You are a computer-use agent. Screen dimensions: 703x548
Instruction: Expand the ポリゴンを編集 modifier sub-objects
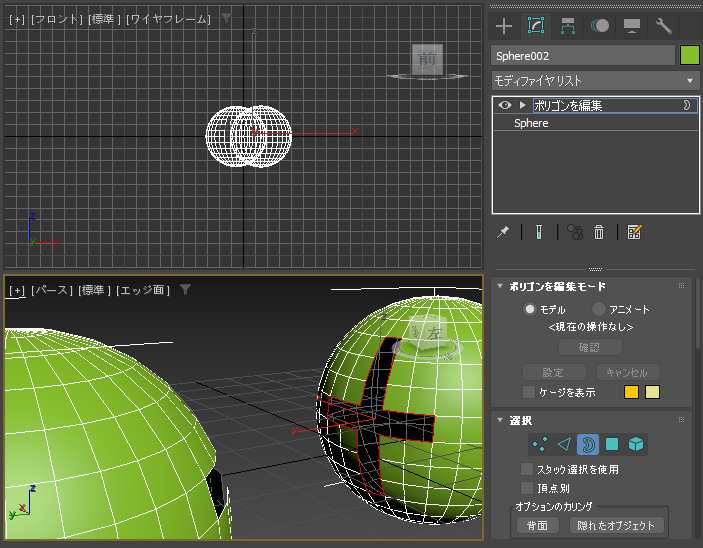click(x=522, y=105)
